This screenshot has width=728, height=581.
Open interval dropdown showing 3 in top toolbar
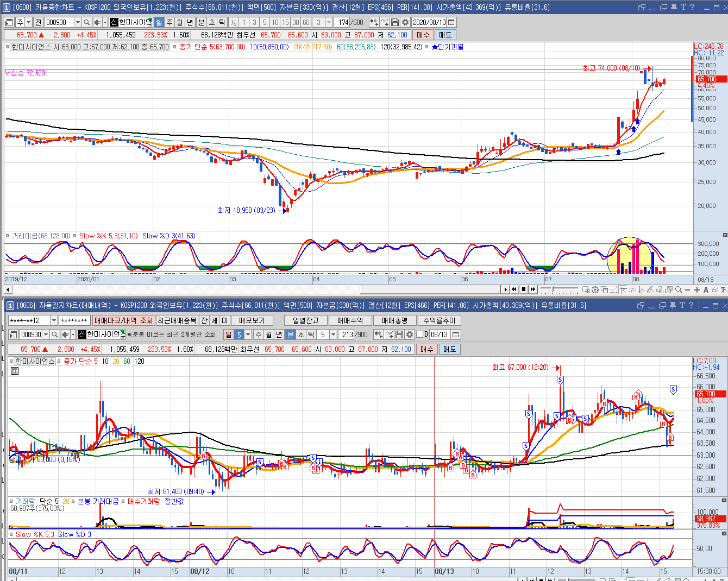click(329, 22)
